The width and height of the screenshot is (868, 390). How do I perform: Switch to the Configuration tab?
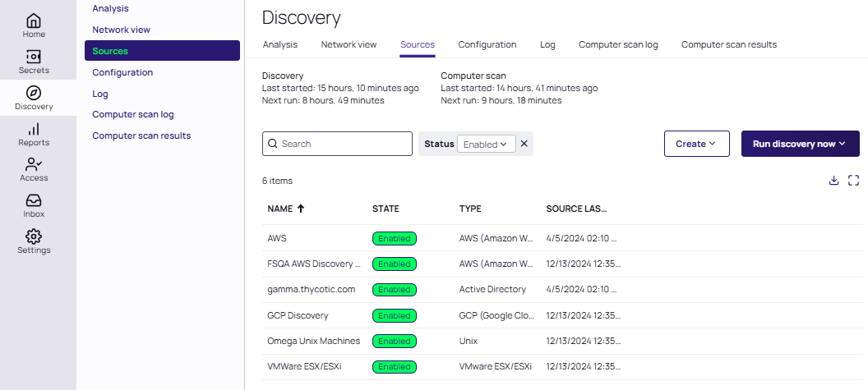coord(487,44)
